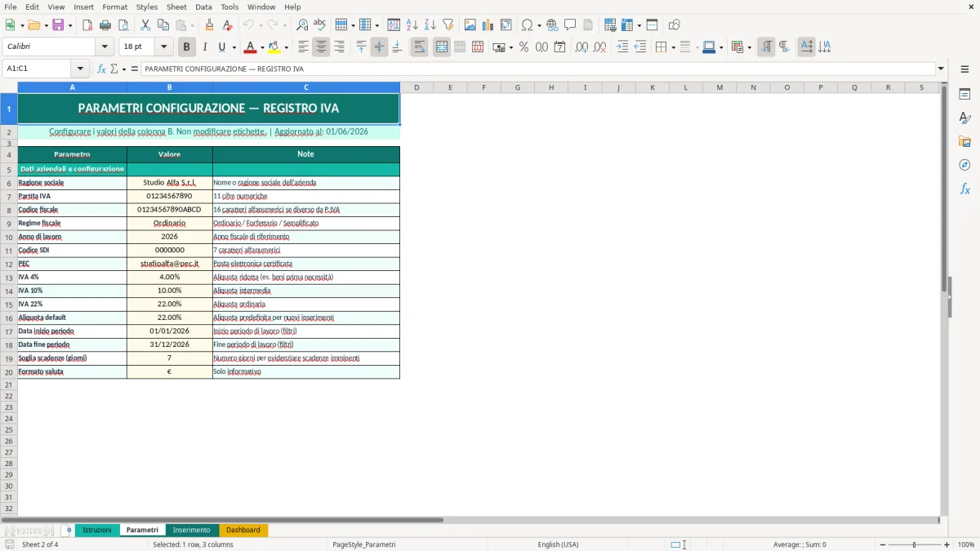
Task: Open the Gallery panel in the sidebar
Action: (964, 141)
